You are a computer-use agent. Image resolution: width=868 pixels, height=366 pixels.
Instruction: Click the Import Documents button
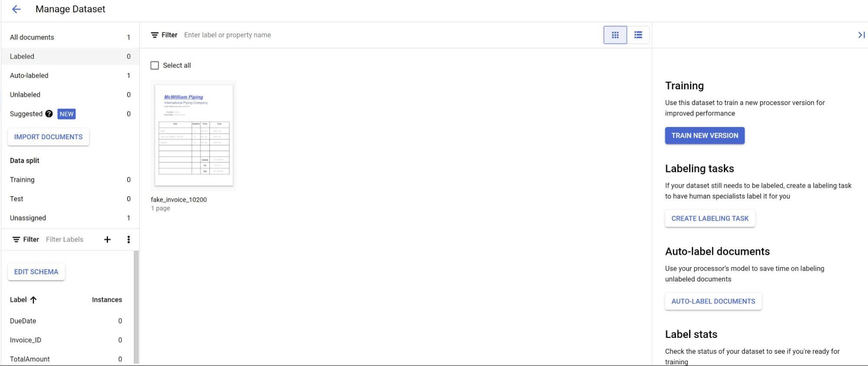[48, 137]
